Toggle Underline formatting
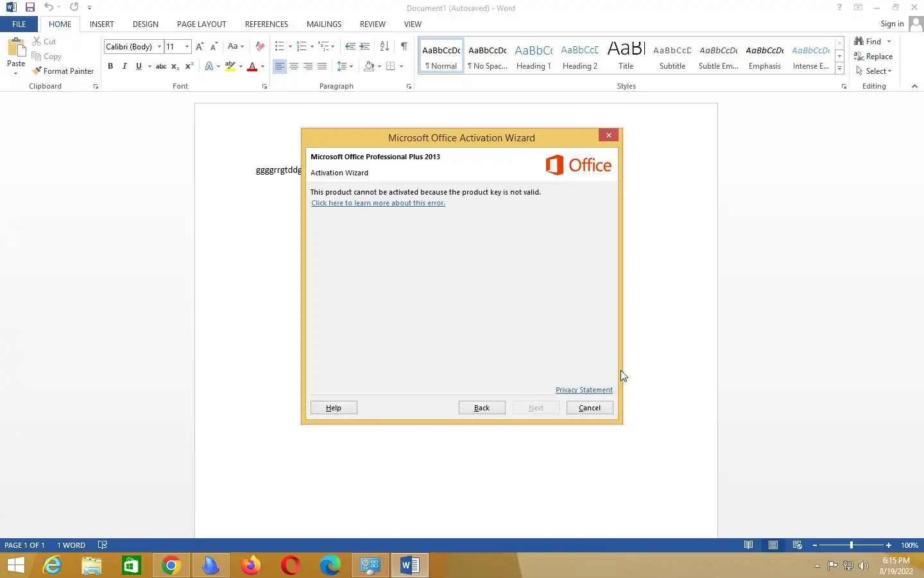 click(x=139, y=66)
